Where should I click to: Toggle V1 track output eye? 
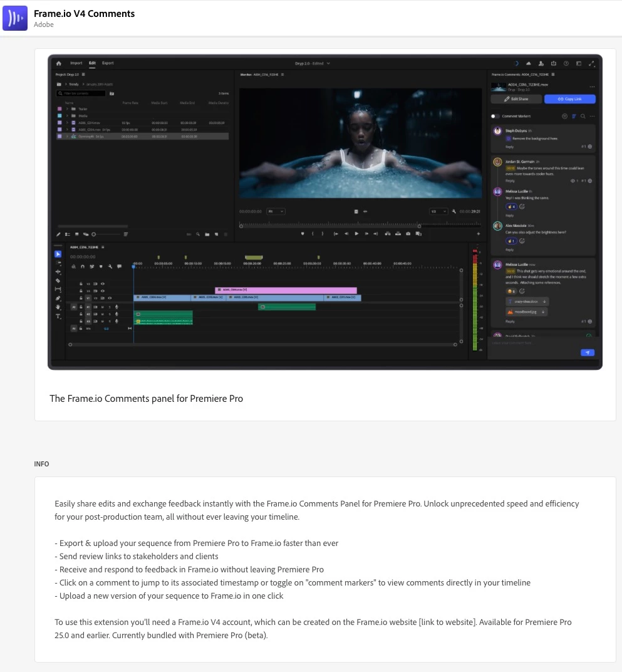[x=110, y=298]
